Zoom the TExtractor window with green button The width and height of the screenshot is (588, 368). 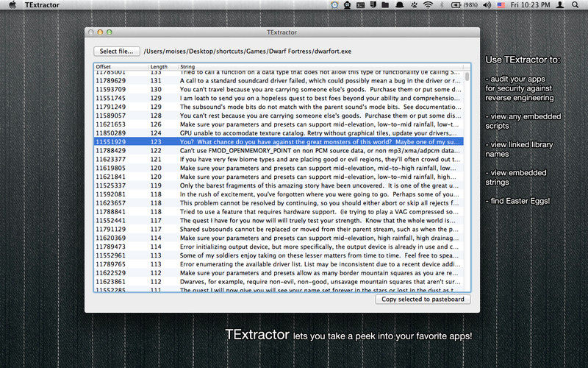pyautogui.click(x=110, y=32)
